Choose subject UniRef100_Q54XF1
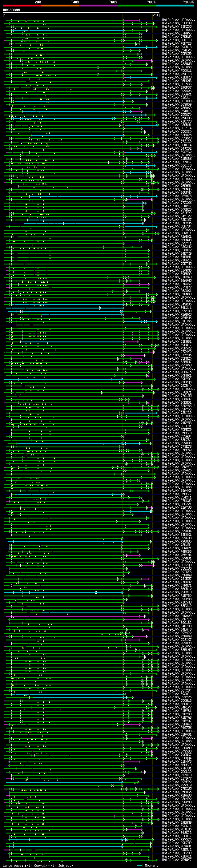197x868 pixels. point(176,497)
